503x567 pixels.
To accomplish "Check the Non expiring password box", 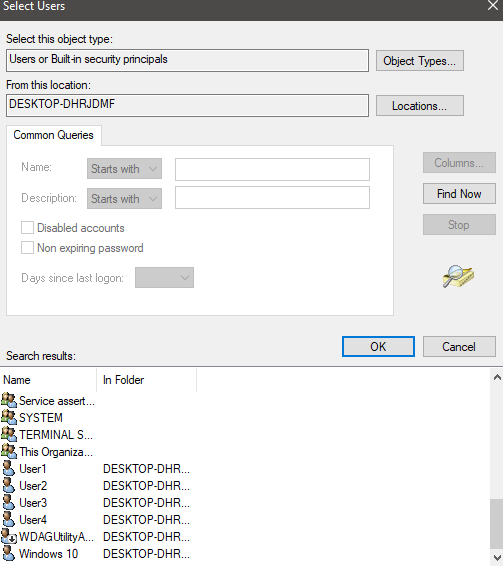I will (x=27, y=248).
